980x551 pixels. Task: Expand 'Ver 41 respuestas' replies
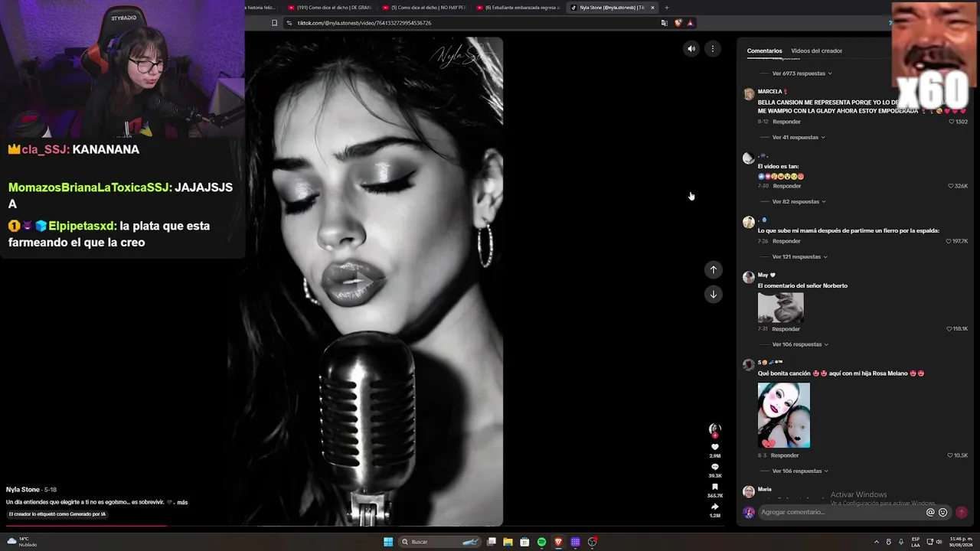pos(799,138)
